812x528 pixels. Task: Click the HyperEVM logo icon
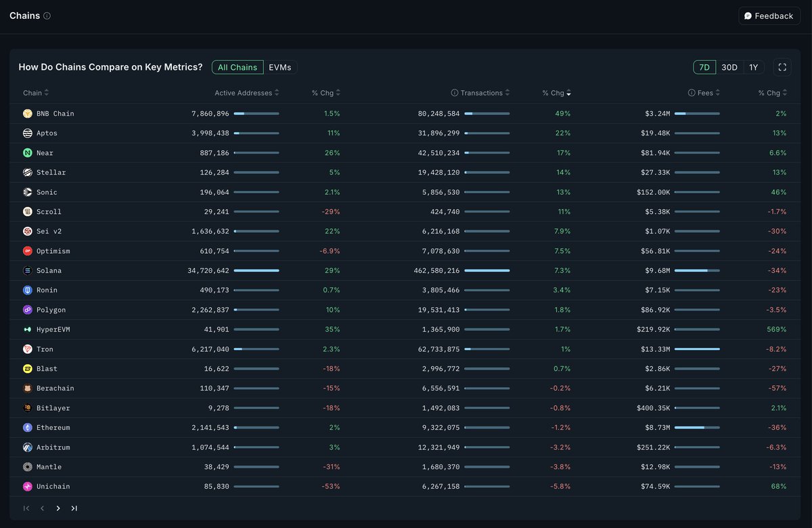pos(28,330)
